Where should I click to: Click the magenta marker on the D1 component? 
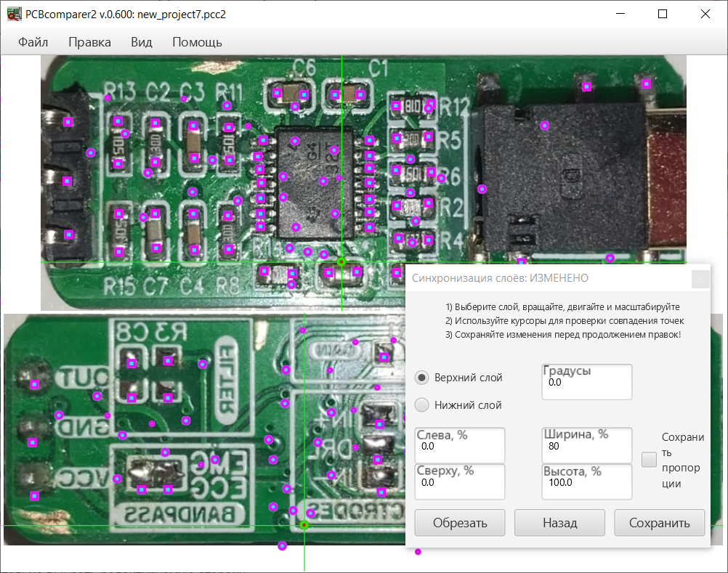click(544, 126)
